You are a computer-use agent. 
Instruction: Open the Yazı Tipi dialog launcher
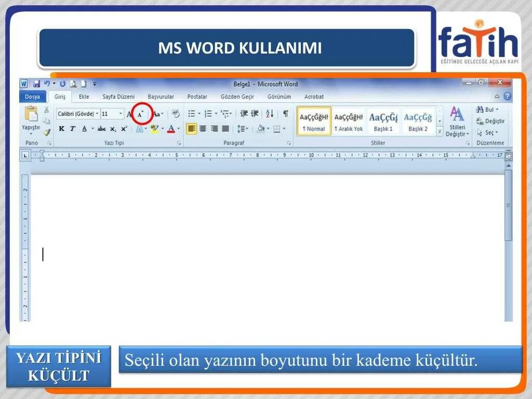[179, 143]
